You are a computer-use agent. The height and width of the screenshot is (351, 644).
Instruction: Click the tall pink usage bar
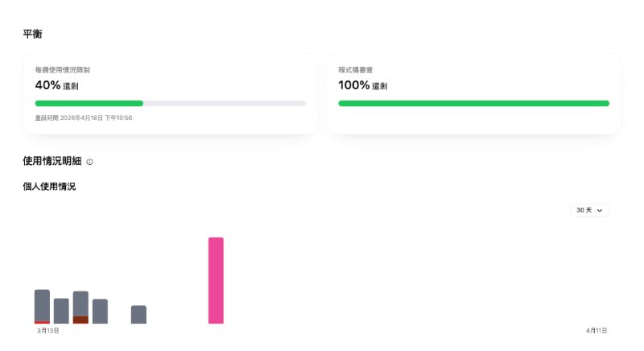(216, 280)
